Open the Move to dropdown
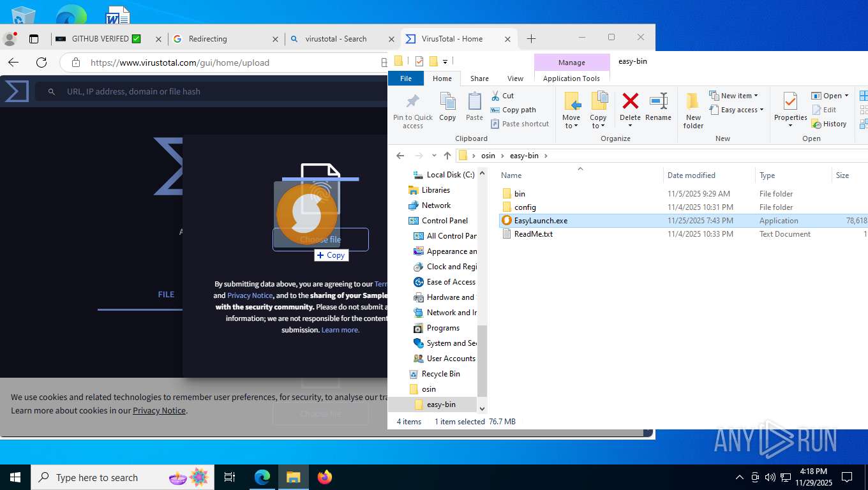 [571, 110]
